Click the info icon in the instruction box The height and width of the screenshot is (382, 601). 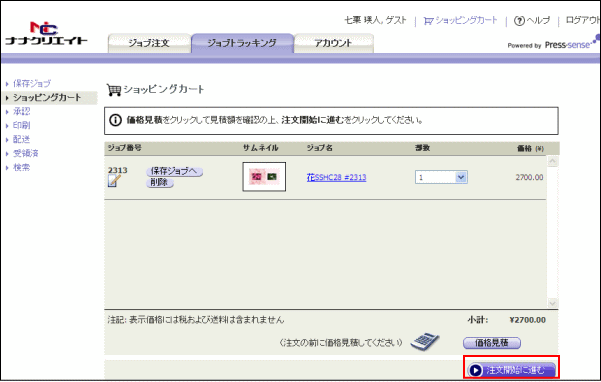click(115, 120)
